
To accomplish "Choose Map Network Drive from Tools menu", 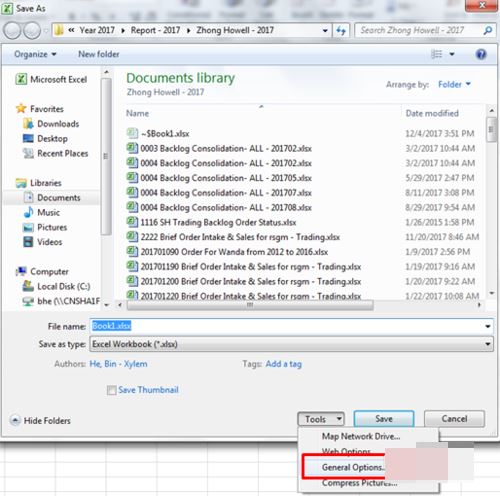I will (x=361, y=436).
